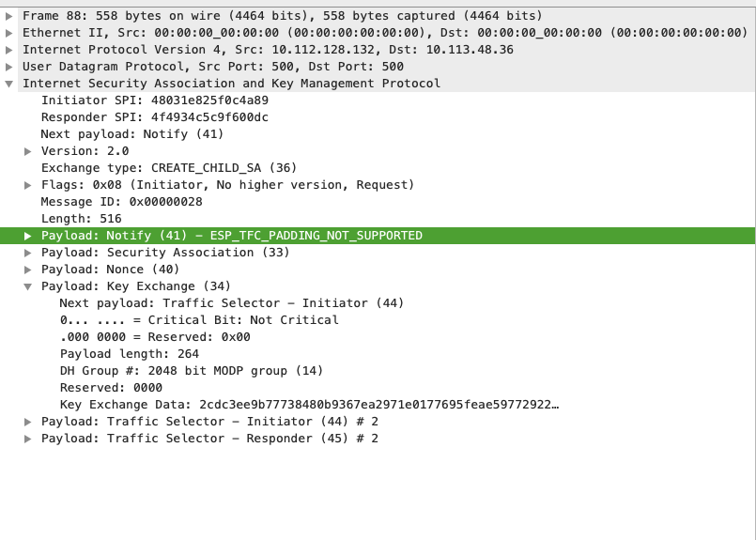Select the Initiator SPI field
This screenshot has width=756, height=540.
coord(154,100)
